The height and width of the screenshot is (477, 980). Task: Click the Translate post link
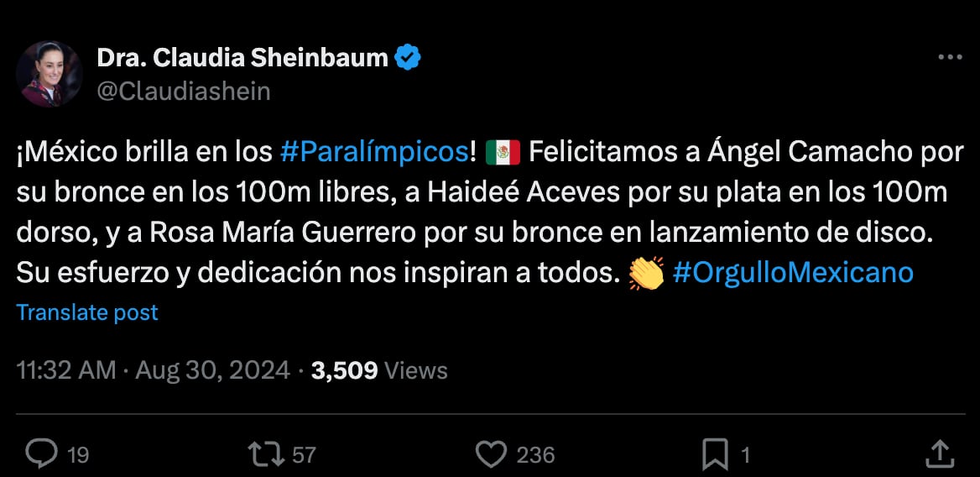(x=87, y=313)
